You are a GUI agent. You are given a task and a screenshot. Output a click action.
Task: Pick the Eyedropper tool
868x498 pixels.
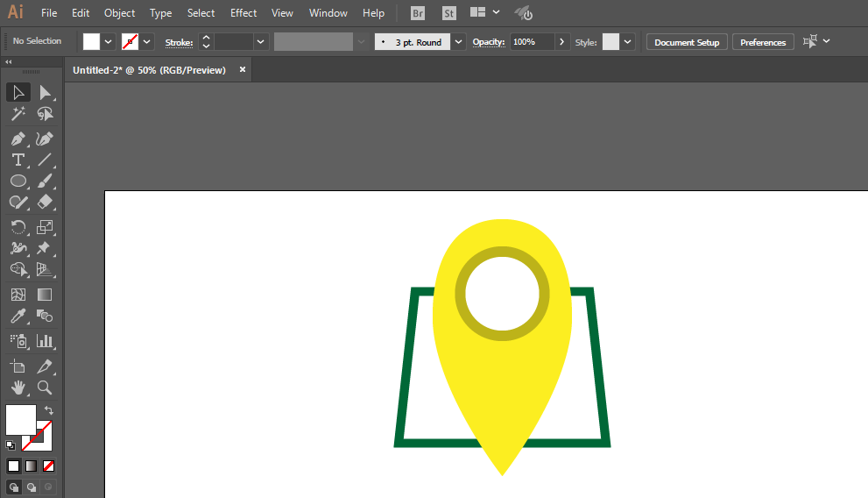coord(18,317)
